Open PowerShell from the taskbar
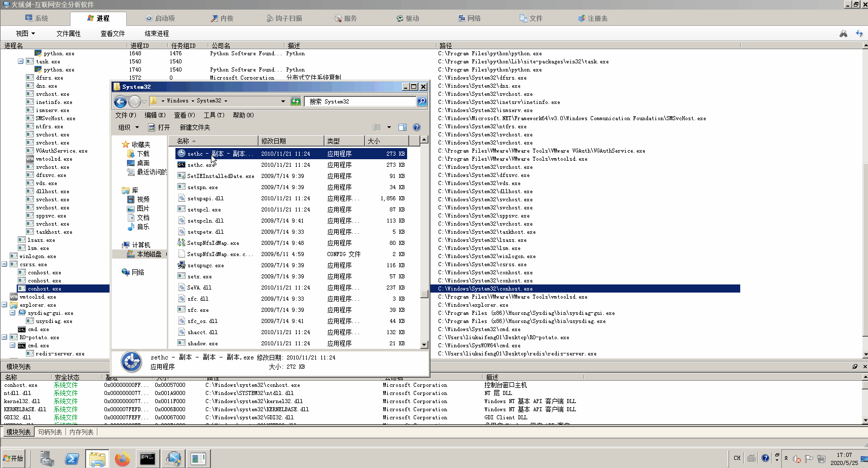868x468 pixels. tap(72, 459)
